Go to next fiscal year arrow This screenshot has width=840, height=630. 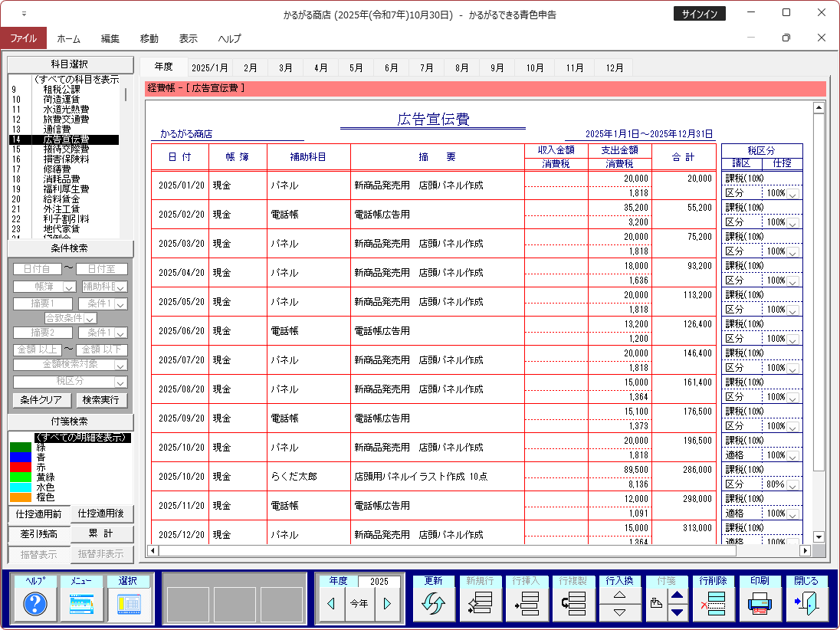pyautogui.click(x=387, y=604)
